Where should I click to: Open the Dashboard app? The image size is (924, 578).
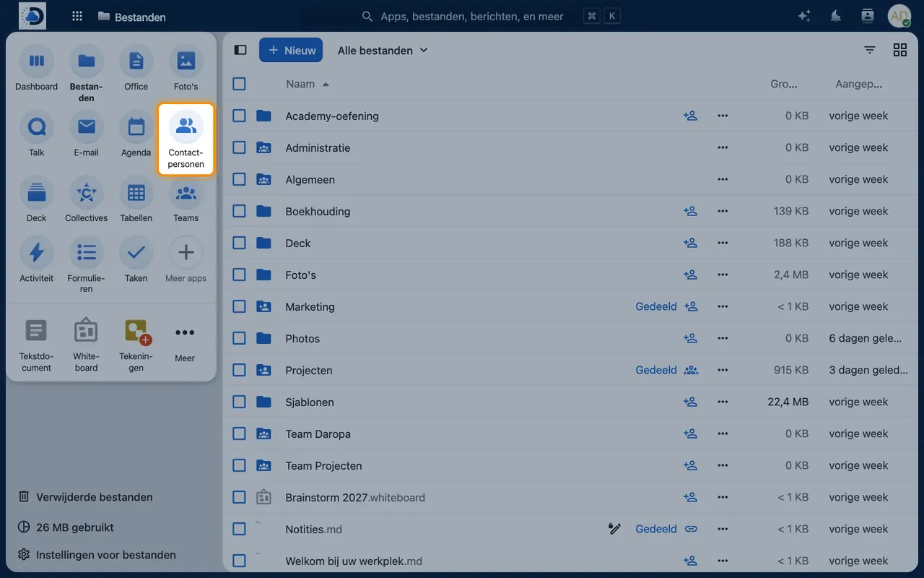[x=36, y=69]
